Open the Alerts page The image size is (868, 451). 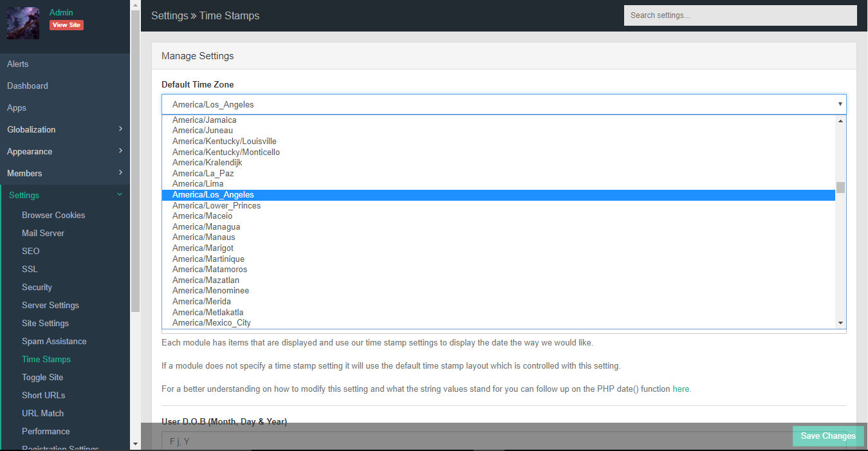pos(18,64)
